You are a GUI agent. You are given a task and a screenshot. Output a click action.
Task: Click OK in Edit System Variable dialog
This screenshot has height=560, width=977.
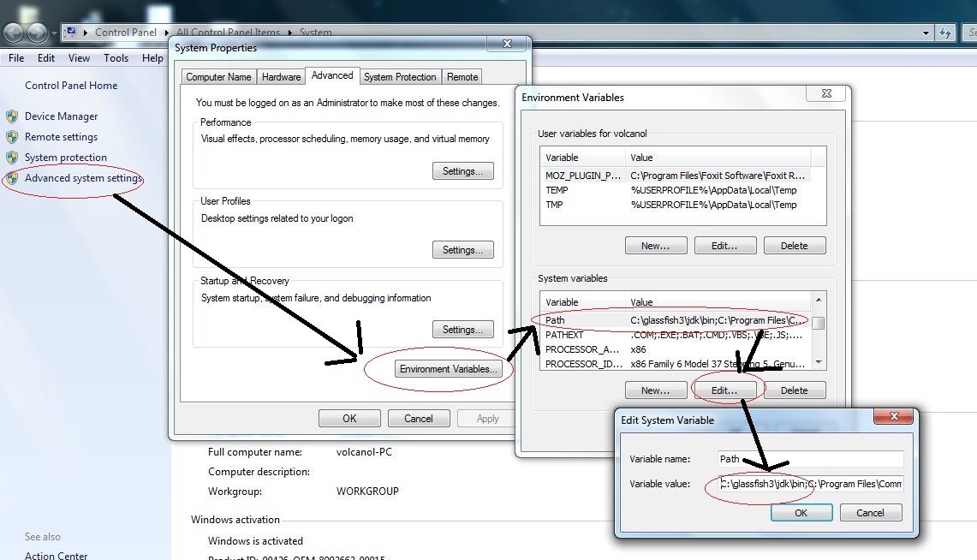pos(801,513)
